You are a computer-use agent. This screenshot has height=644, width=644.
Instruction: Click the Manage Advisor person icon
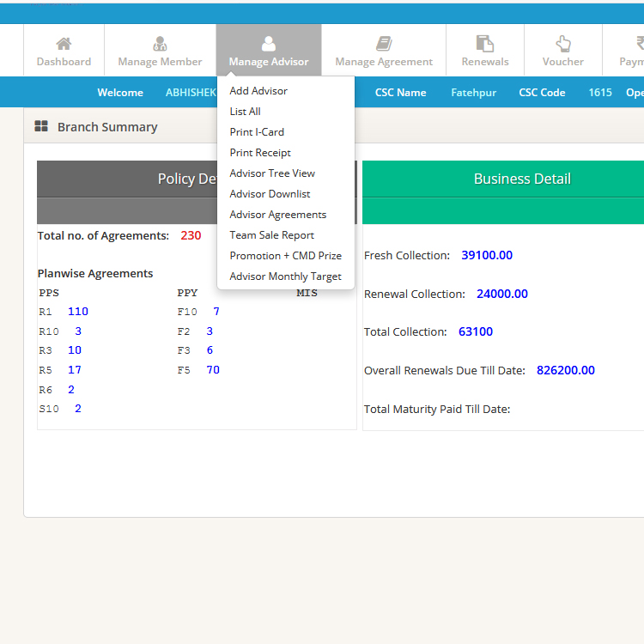[269, 44]
